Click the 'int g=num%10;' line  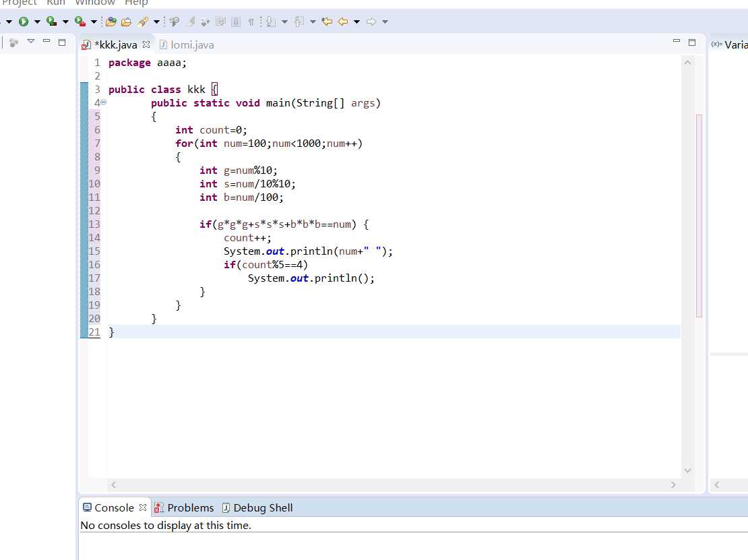238,170
